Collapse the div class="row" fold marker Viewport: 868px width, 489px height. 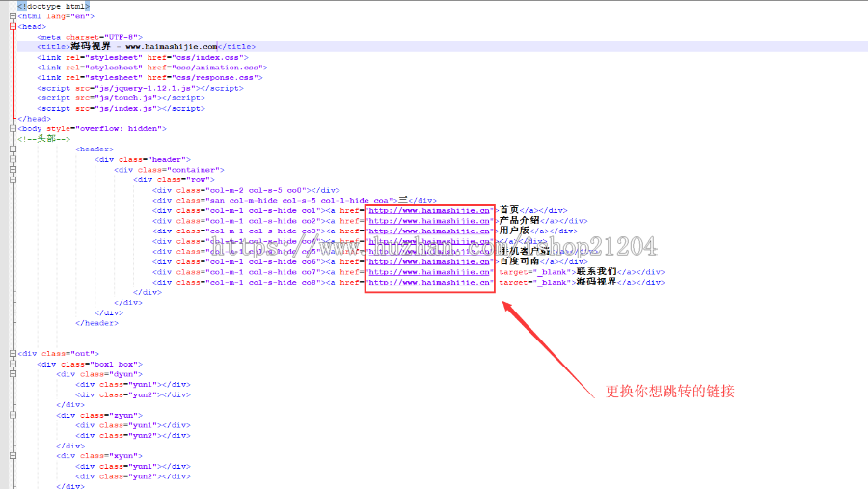(13, 179)
